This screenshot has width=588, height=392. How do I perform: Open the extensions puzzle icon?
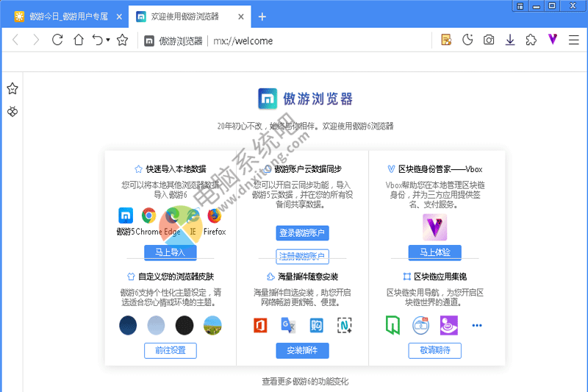[x=531, y=40]
